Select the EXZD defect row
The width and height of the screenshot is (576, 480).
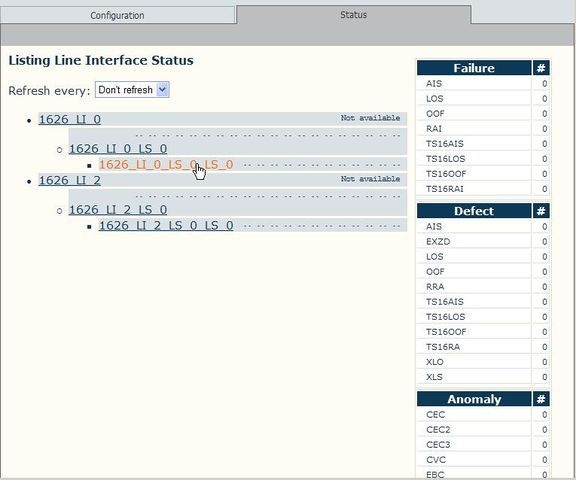483,241
